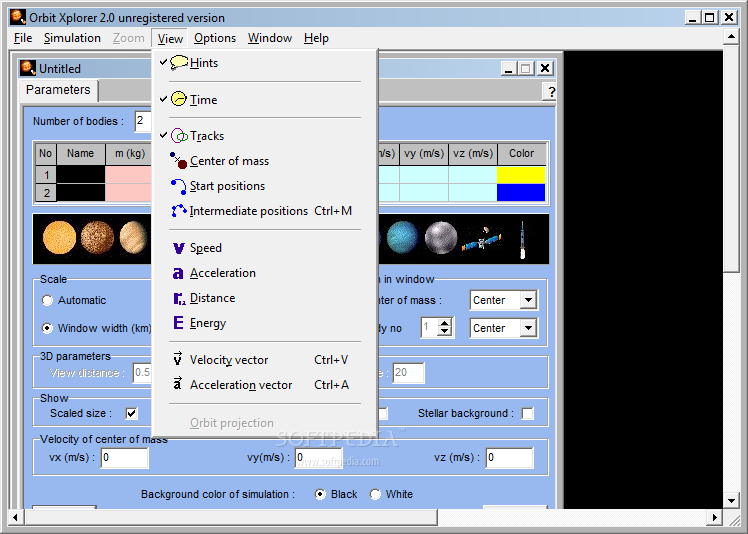The image size is (748, 534).
Task: Click the Intermediate positions icon
Action: pyautogui.click(x=179, y=210)
